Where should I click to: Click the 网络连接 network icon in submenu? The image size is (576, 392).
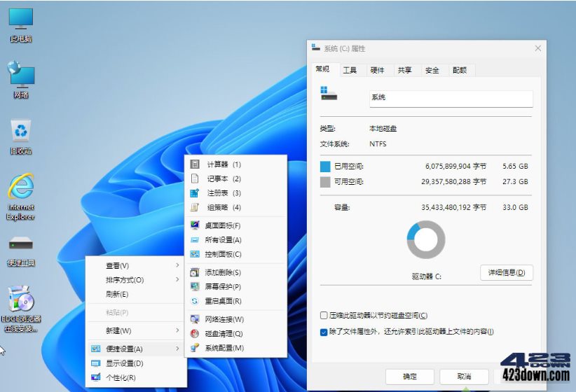tap(195, 319)
